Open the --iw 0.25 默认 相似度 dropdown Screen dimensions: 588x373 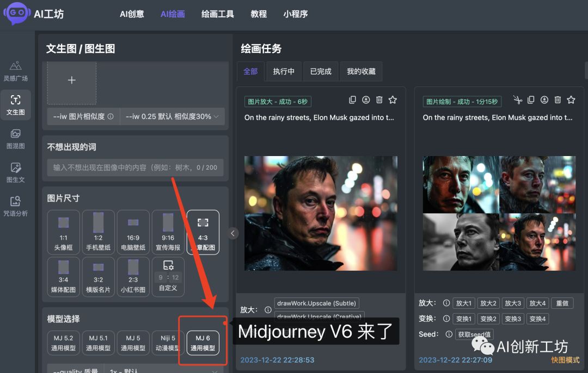click(x=173, y=116)
